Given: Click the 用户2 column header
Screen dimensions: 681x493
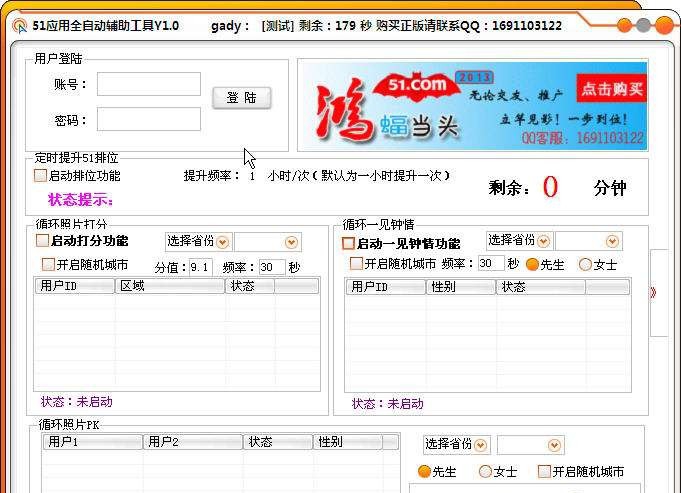Looking at the screenshot, I should point(193,442).
